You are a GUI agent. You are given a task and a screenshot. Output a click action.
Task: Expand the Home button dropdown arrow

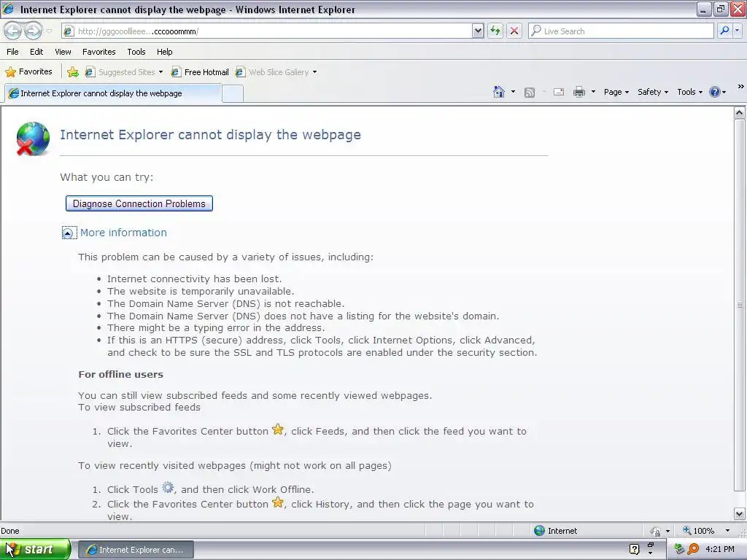[x=513, y=92]
